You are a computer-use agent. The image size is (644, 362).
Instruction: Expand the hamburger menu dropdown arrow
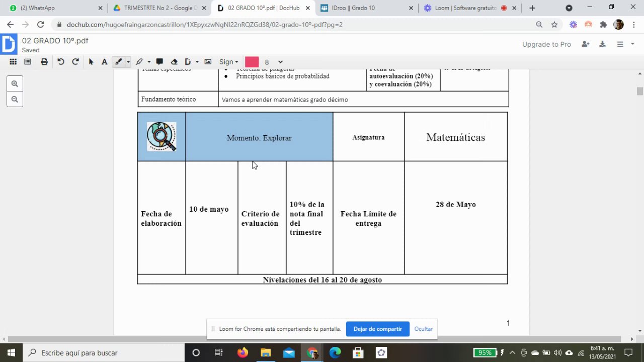633,44
